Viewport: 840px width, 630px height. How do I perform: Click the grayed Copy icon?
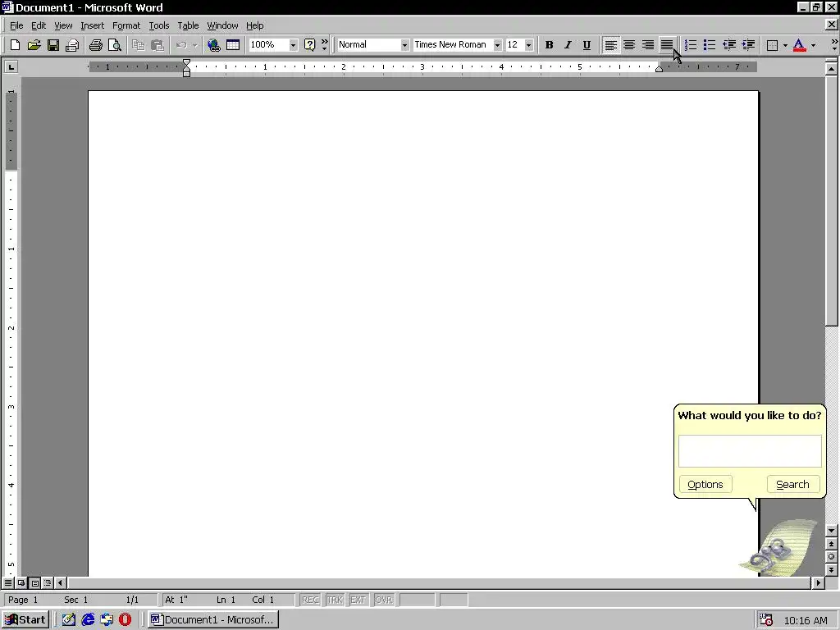pyautogui.click(x=138, y=45)
